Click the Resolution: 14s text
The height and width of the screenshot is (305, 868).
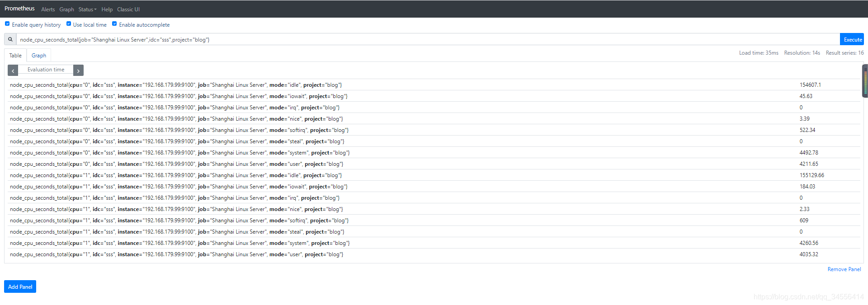click(x=802, y=53)
